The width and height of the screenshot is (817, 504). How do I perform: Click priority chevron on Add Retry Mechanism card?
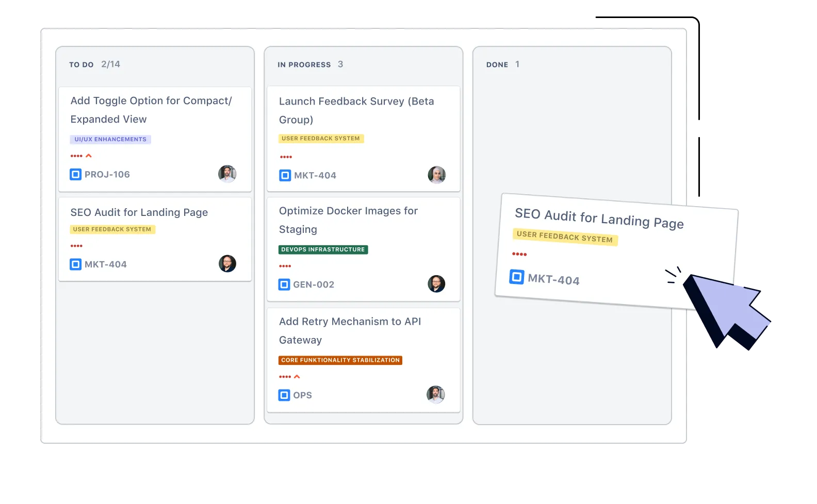coord(297,377)
